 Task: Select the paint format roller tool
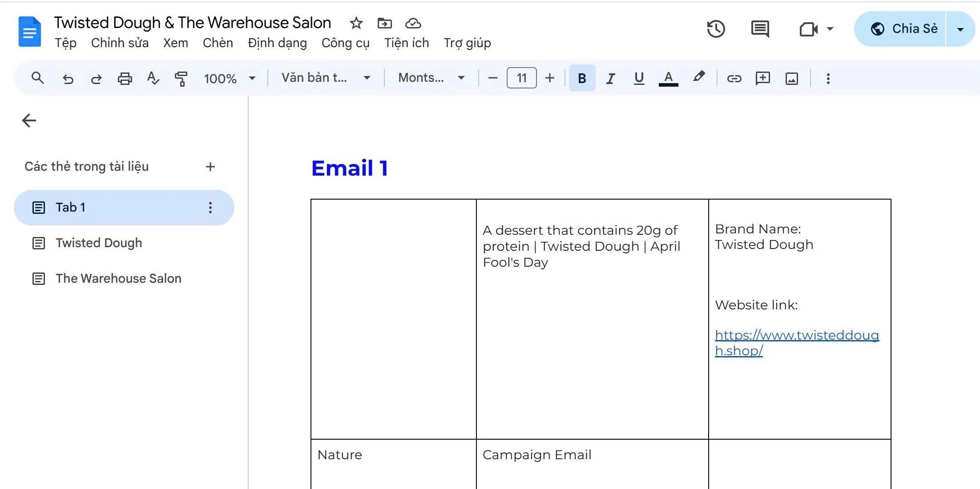pyautogui.click(x=181, y=79)
